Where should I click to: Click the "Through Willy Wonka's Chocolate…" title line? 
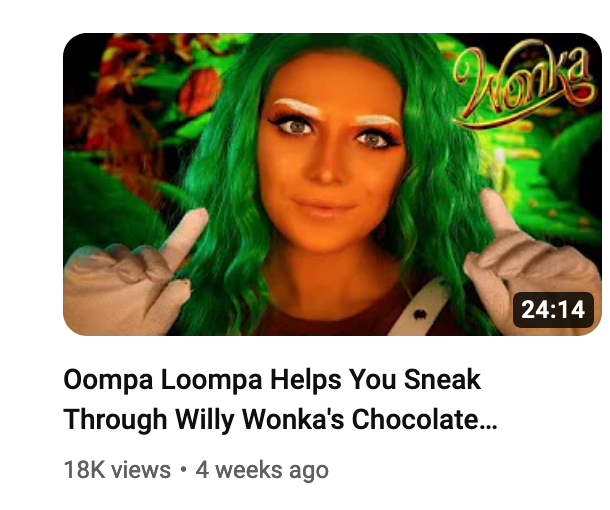(x=280, y=420)
